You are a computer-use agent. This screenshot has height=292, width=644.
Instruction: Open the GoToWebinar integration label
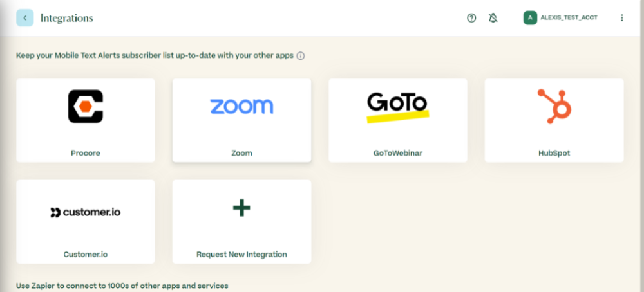click(397, 153)
